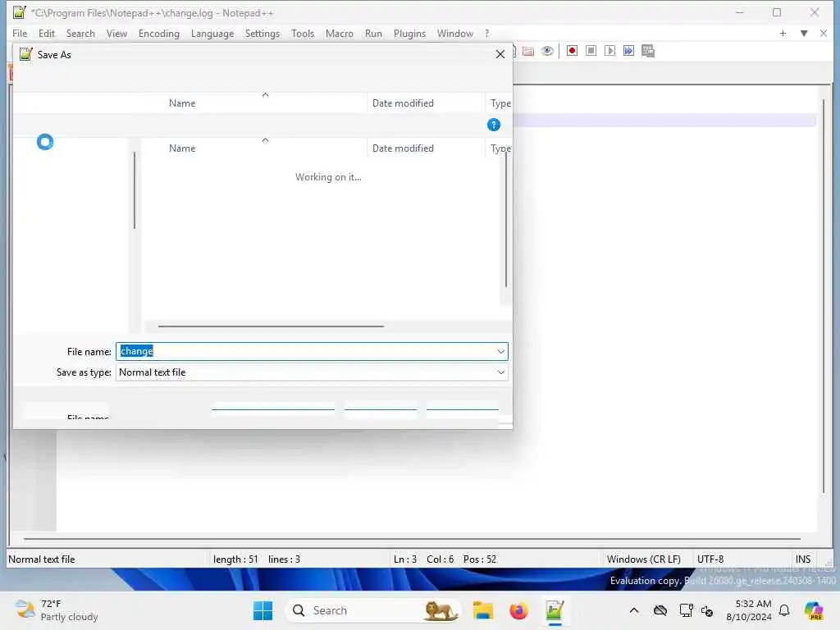The width and height of the screenshot is (840, 630).
Task: Toggle INS mode in status bar
Action: pos(802,559)
